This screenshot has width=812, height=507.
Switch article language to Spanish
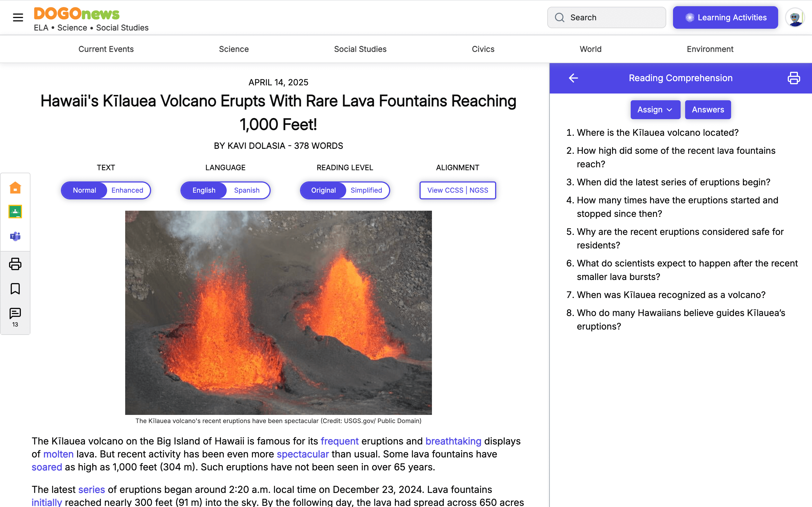[x=247, y=190]
